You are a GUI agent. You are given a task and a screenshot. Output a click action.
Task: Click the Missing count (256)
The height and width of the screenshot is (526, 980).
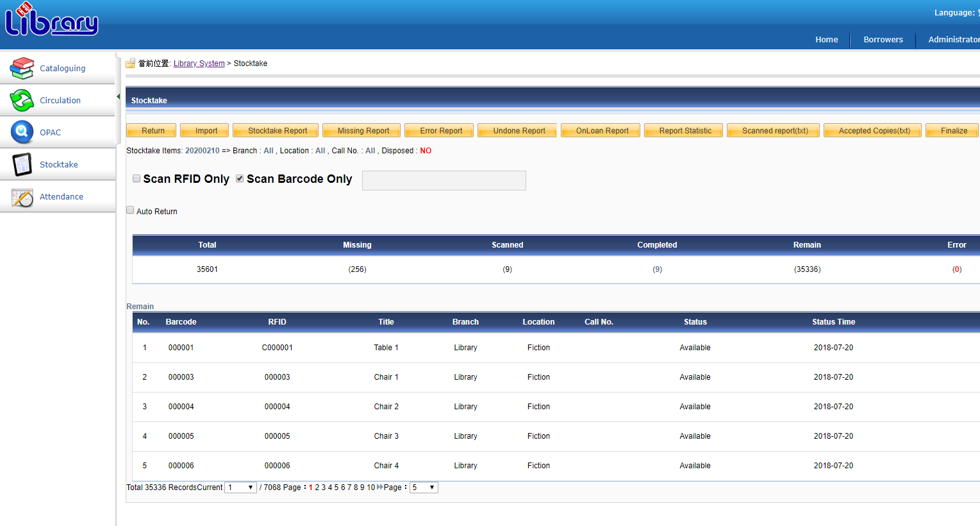coord(358,269)
